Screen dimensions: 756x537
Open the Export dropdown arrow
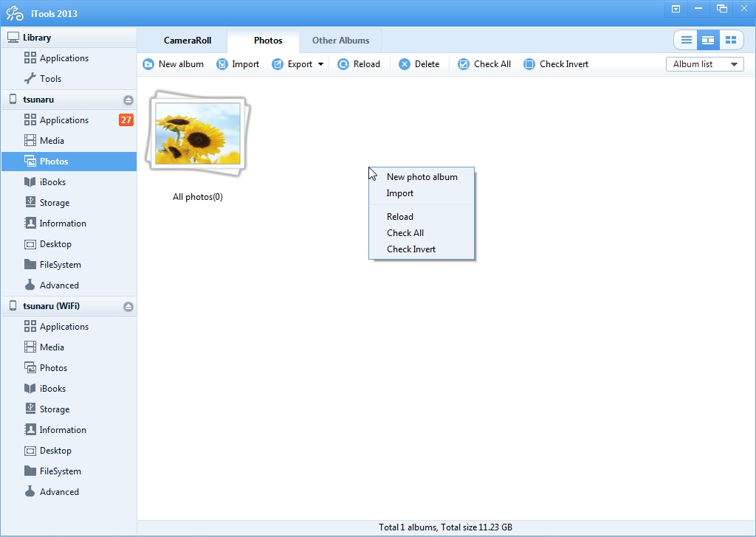(x=320, y=64)
